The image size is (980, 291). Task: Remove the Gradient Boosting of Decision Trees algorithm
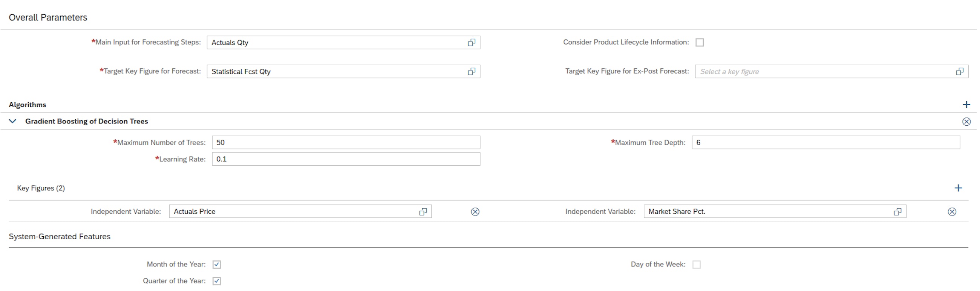click(966, 121)
